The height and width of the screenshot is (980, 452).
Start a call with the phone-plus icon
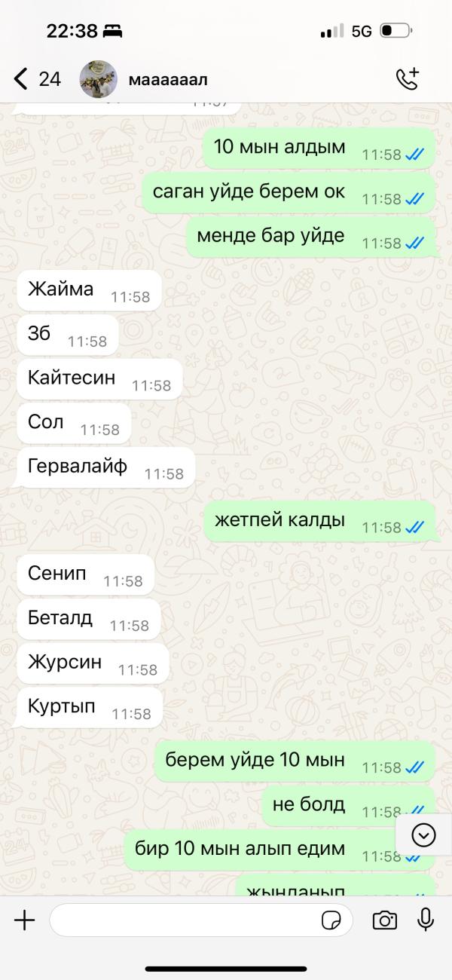[x=408, y=78]
